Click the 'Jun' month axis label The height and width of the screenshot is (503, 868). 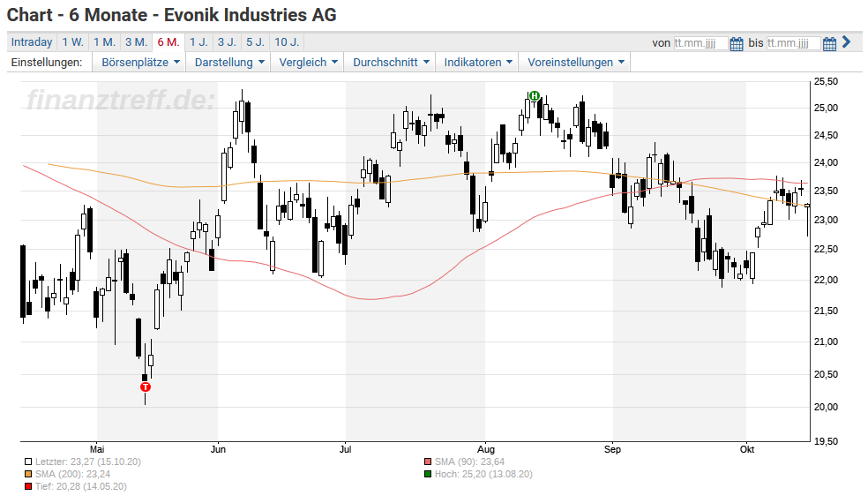tap(218, 449)
